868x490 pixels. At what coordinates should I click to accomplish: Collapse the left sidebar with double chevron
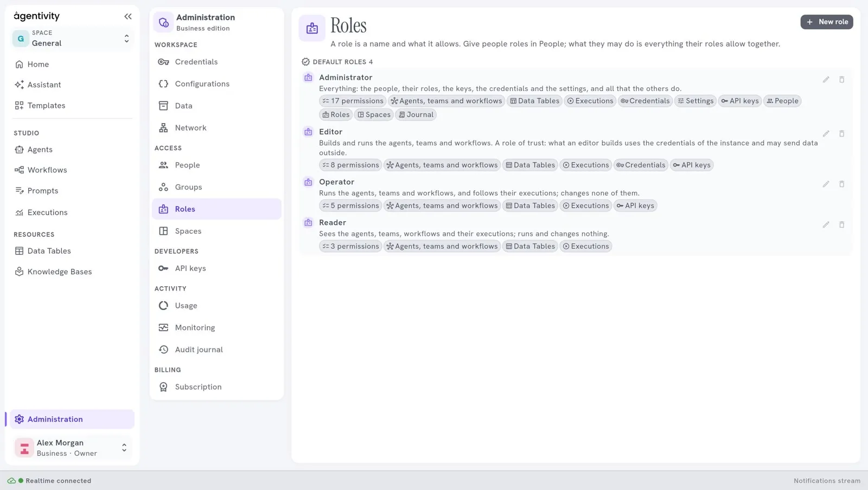coord(127,16)
